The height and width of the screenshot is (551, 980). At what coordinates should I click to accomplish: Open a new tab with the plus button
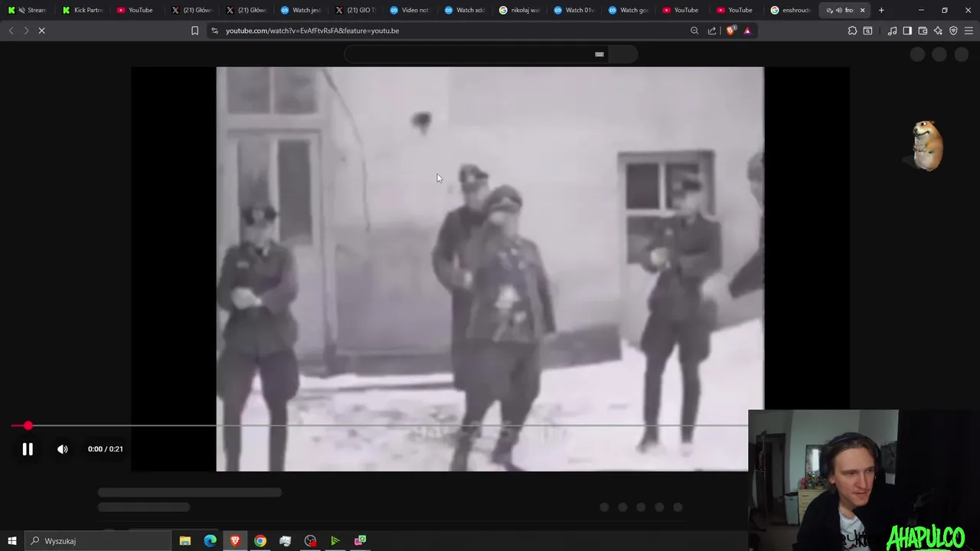pyautogui.click(x=881, y=10)
